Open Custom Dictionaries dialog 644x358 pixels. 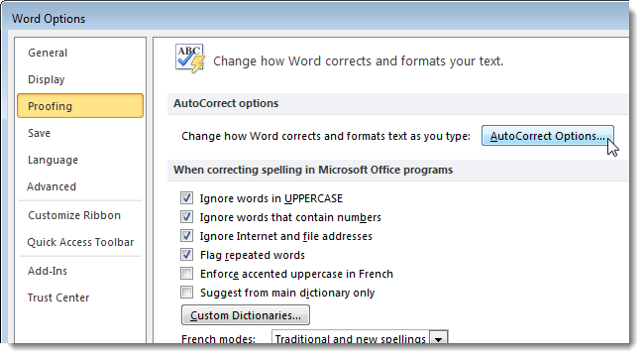coord(246,315)
